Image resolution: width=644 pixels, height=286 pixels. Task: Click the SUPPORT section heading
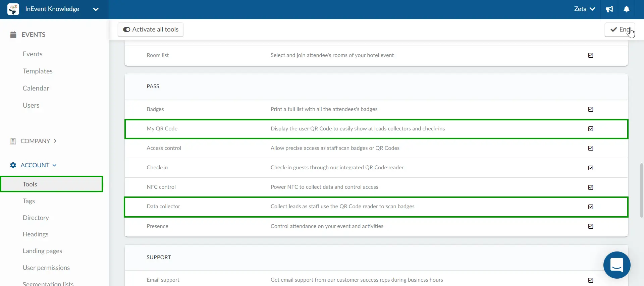(x=159, y=257)
